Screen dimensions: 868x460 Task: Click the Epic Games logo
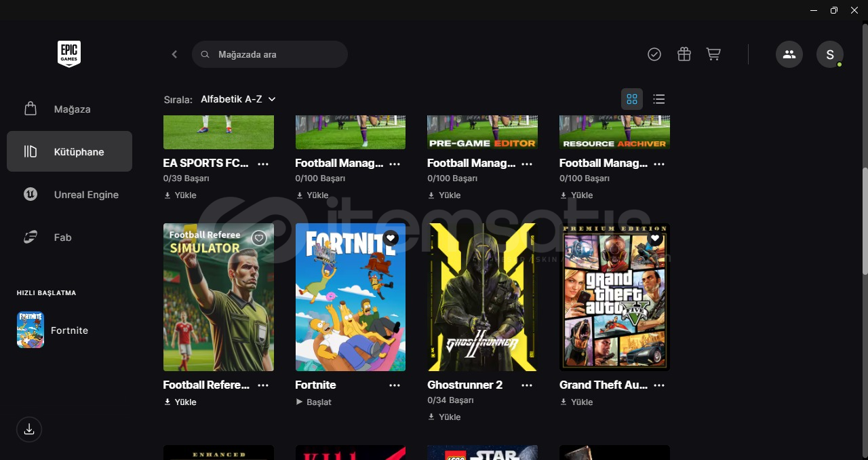(69, 54)
